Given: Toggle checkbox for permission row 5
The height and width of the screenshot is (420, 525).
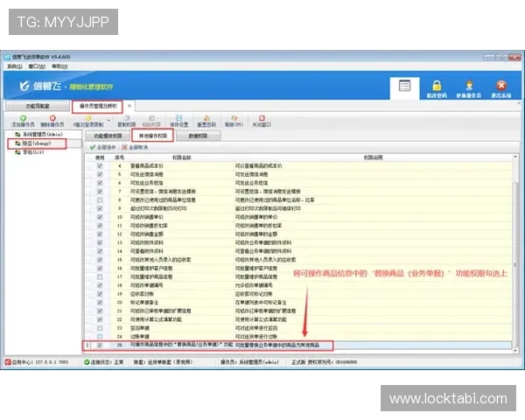Looking at the screenshot, I should point(100,174).
